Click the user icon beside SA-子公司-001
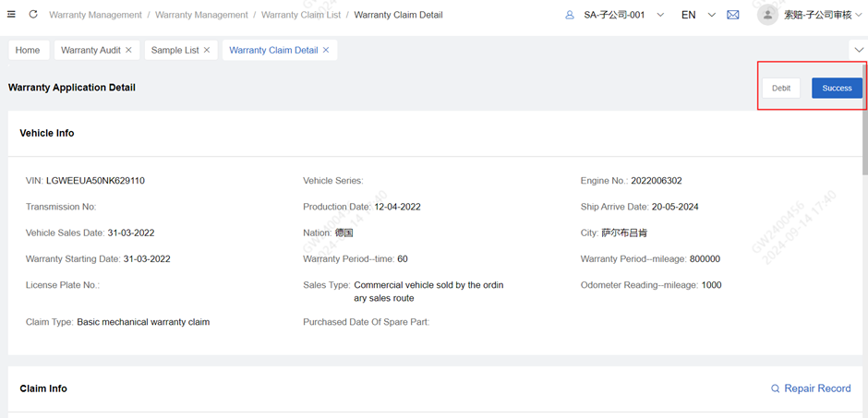The image size is (868, 418). [570, 15]
